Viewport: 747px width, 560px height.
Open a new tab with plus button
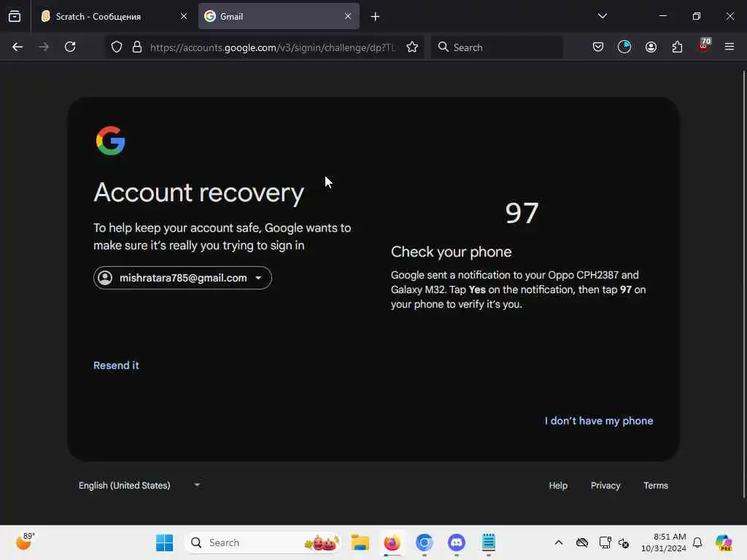click(375, 17)
